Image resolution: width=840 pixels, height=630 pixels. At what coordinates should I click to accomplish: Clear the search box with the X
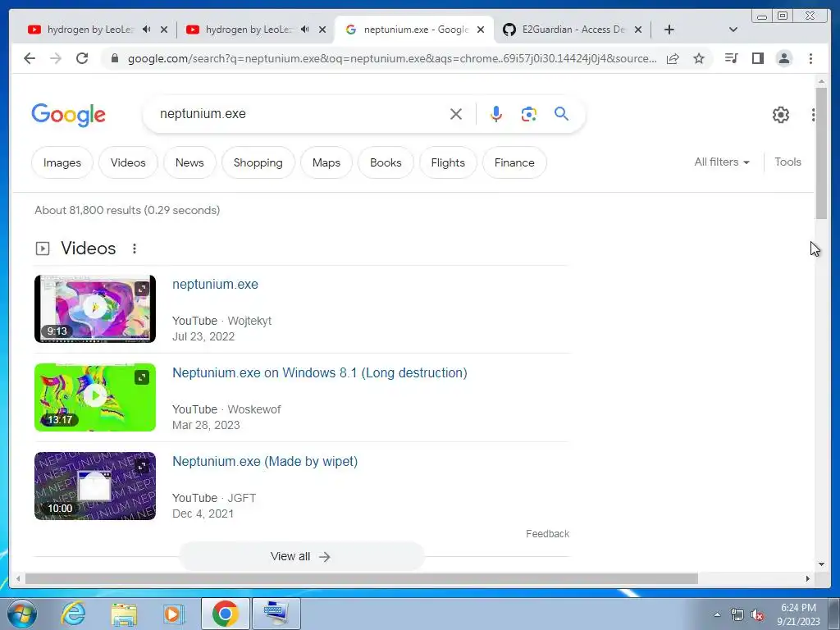pyautogui.click(x=456, y=114)
